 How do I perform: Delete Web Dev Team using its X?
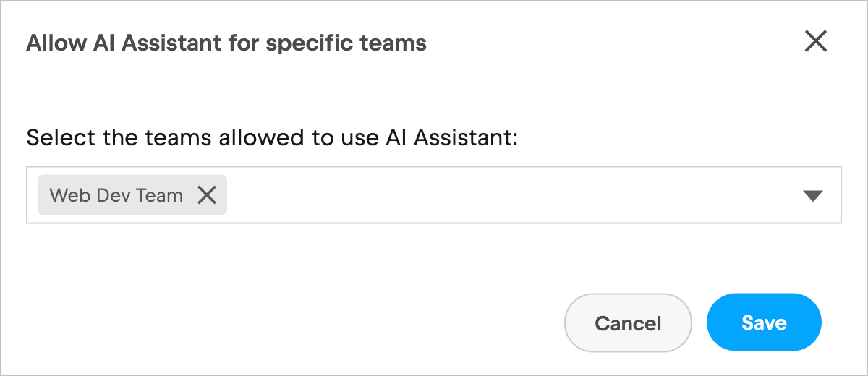[207, 195]
